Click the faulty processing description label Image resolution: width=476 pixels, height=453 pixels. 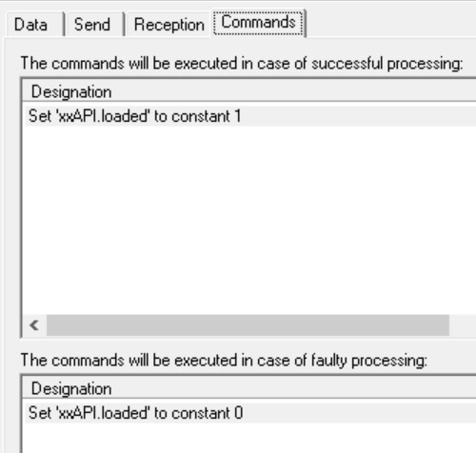pyautogui.click(x=224, y=361)
